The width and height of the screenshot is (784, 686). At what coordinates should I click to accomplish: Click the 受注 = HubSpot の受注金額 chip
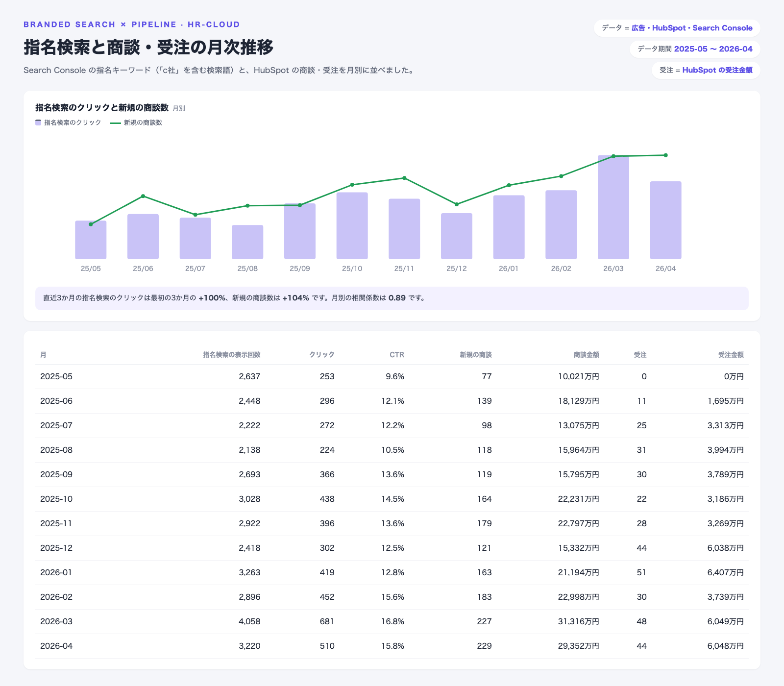(706, 70)
